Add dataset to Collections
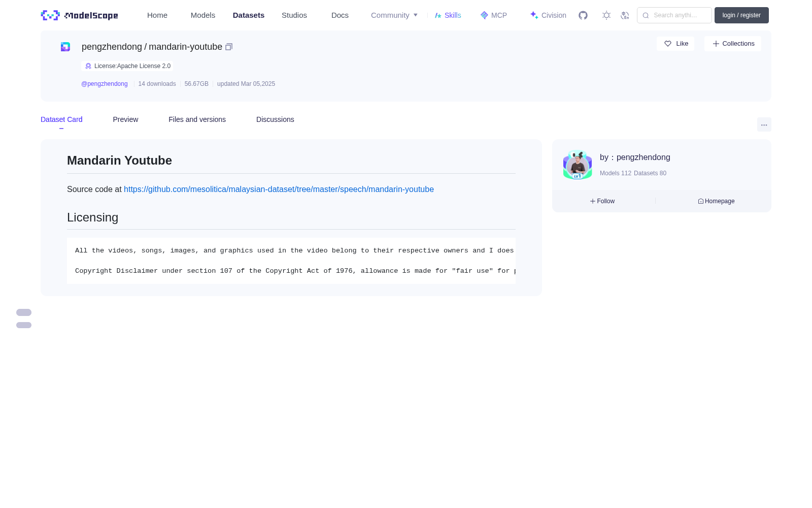 click(733, 44)
